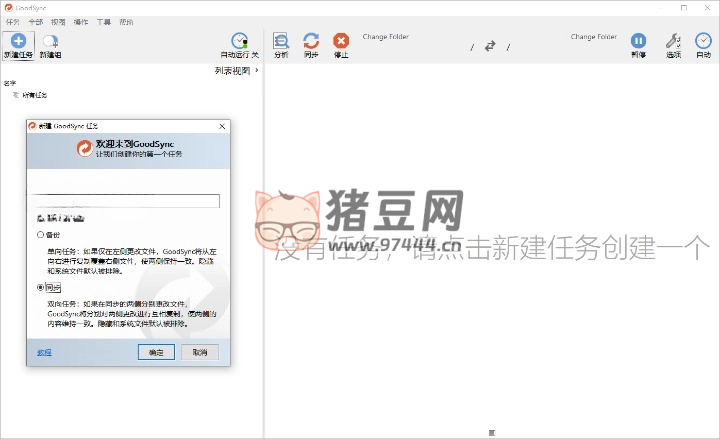Open the 工具 (Tools) menu
720x439 pixels.
[x=103, y=21]
